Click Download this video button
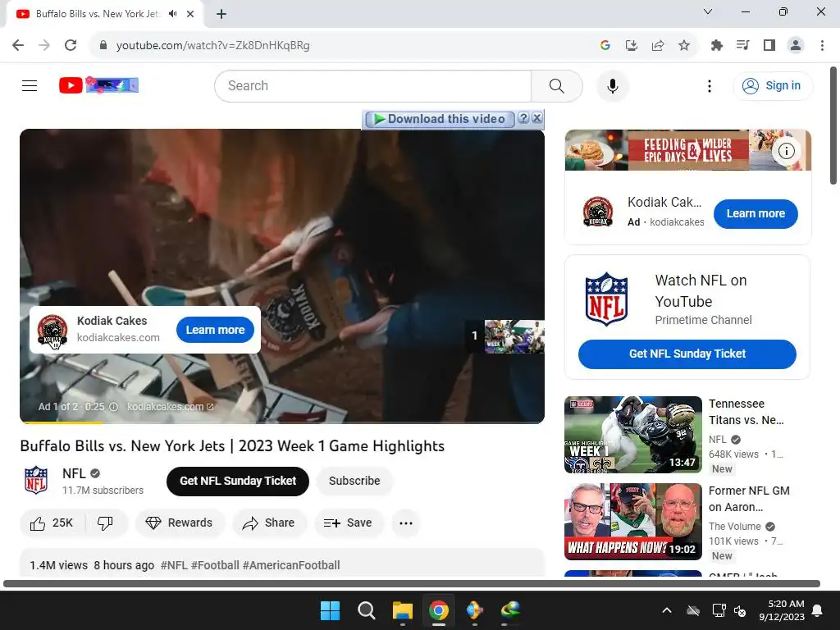The width and height of the screenshot is (840, 630). [x=440, y=119]
